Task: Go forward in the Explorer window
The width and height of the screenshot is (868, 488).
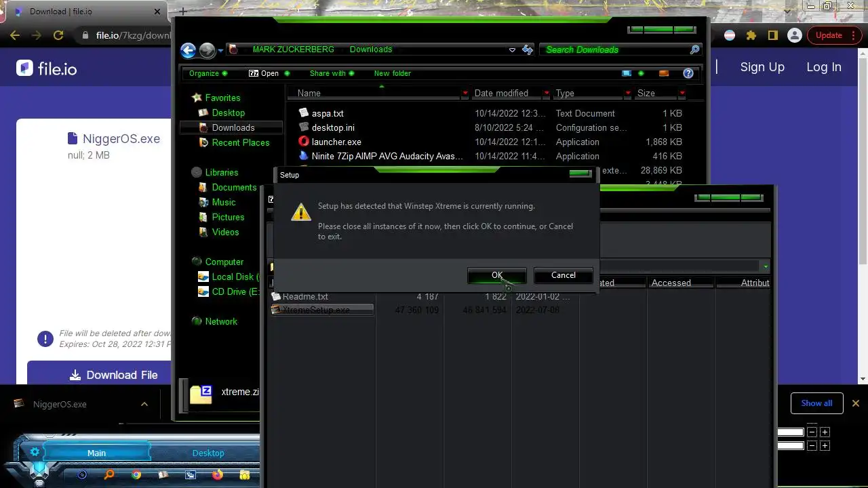Action: [x=208, y=49]
